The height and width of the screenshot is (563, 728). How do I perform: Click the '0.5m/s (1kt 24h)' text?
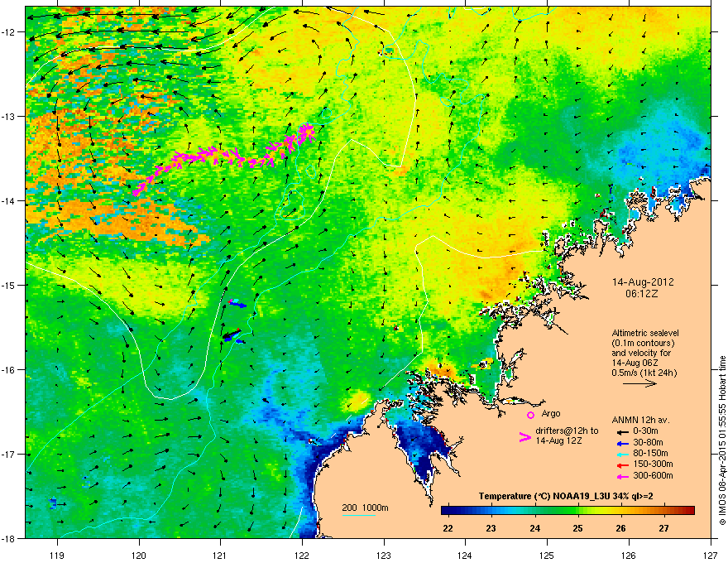tap(644, 373)
